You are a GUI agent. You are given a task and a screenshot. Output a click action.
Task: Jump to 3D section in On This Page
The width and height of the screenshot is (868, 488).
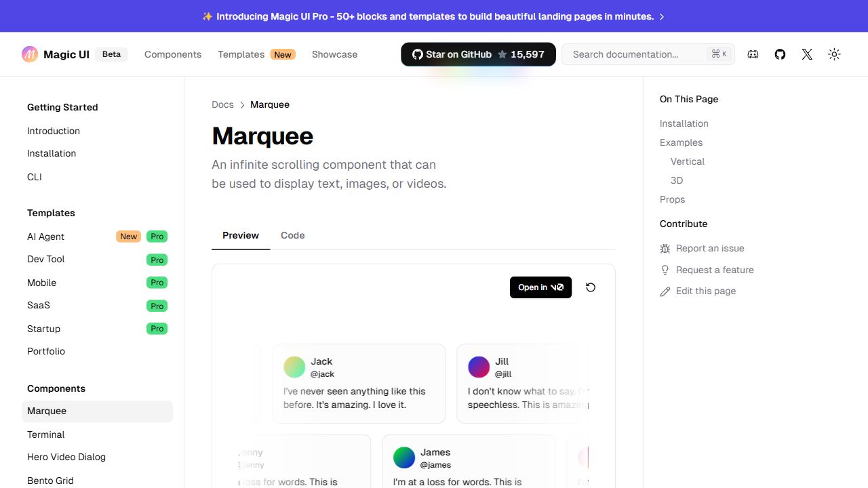(x=677, y=180)
